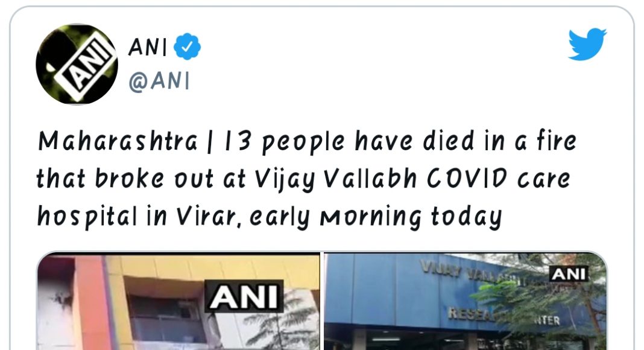This screenshot has width=644, height=350.
Task: Click the word "Maharashtra" in the tweet
Action: pyautogui.click(x=118, y=142)
